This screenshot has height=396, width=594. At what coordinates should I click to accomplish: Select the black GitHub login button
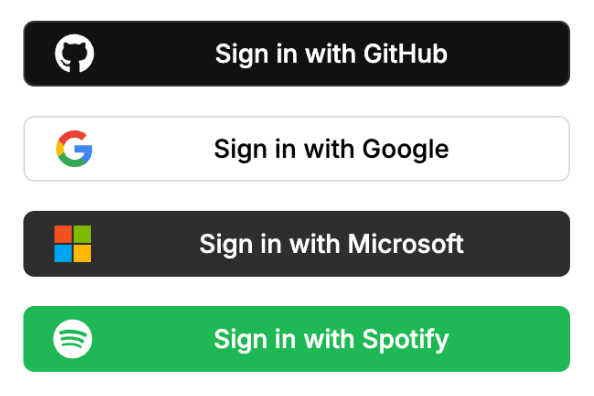(297, 53)
